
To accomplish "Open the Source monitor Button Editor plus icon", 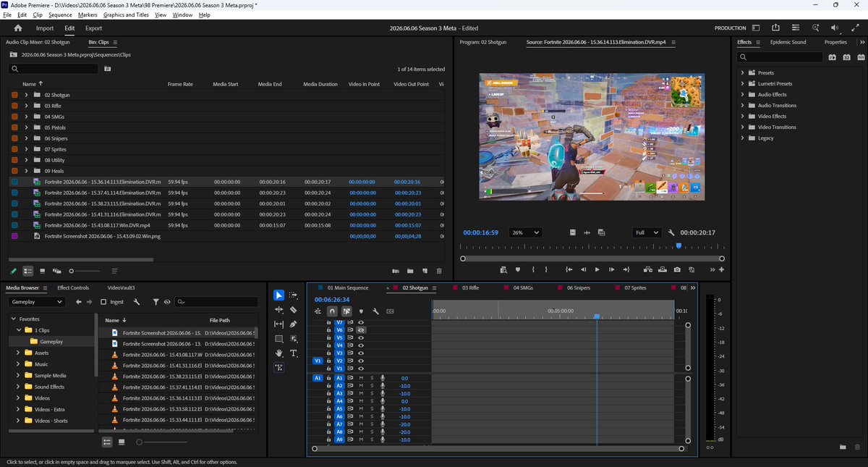I will pyautogui.click(x=721, y=269).
